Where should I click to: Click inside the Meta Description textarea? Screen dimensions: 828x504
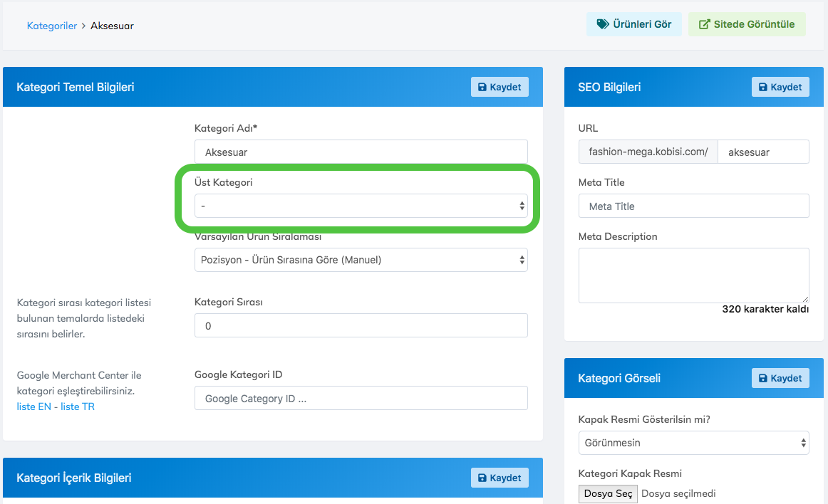pyautogui.click(x=693, y=275)
